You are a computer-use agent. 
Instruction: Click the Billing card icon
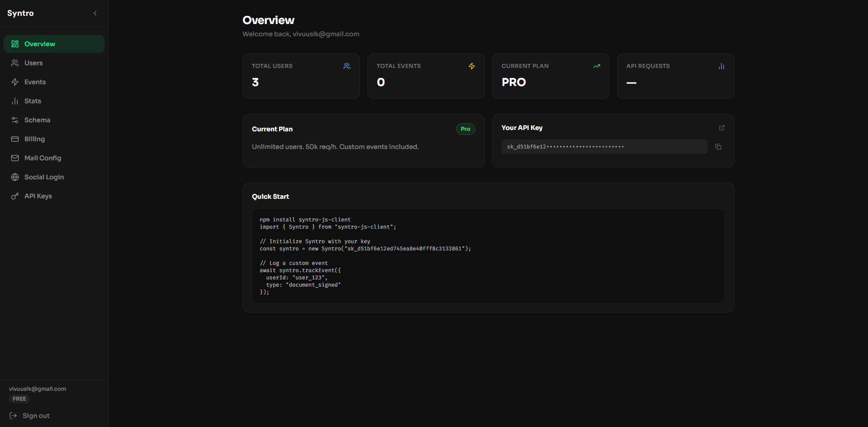(15, 139)
